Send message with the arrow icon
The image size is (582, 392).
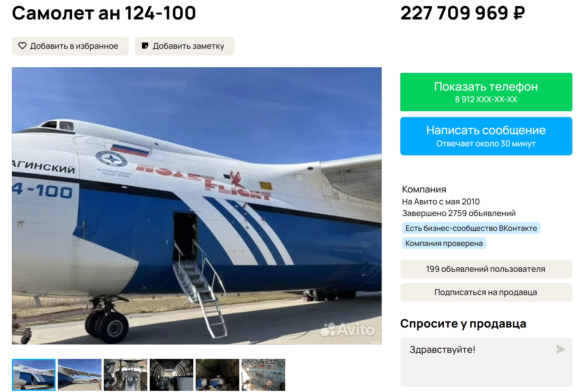[x=561, y=349]
